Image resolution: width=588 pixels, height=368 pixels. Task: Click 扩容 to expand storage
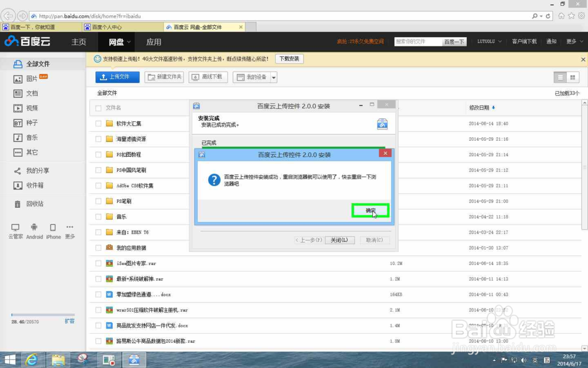69,321
